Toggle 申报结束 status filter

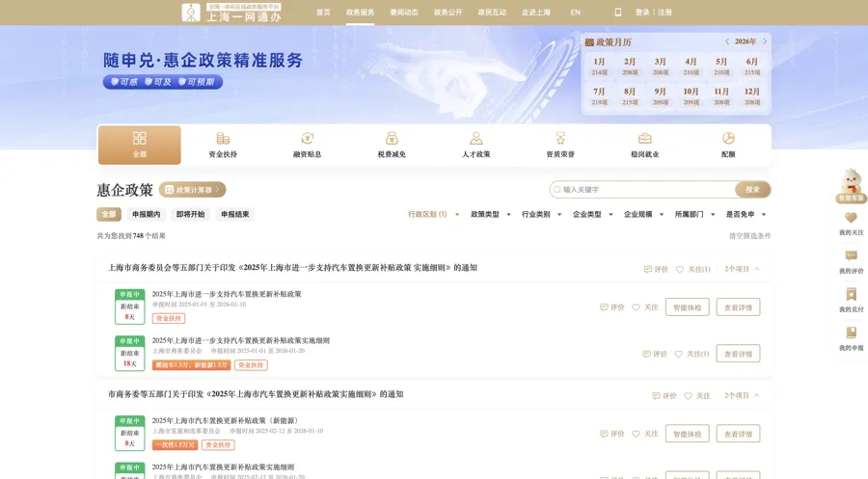click(234, 215)
